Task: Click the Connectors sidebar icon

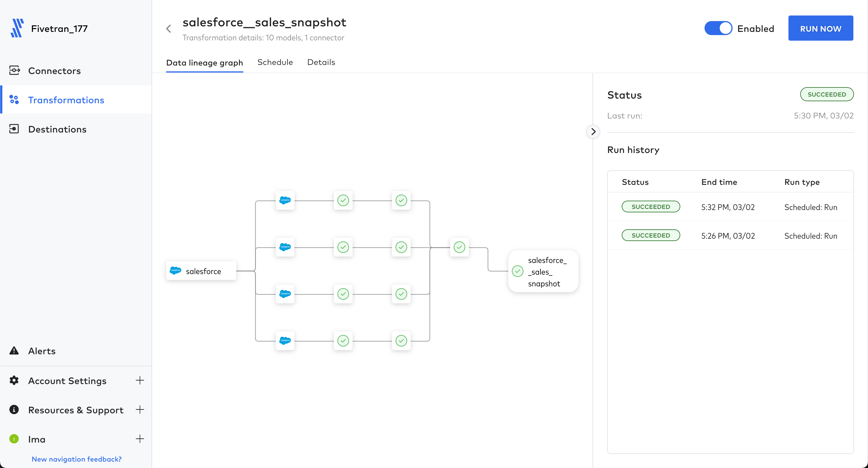Action: pos(14,70)
